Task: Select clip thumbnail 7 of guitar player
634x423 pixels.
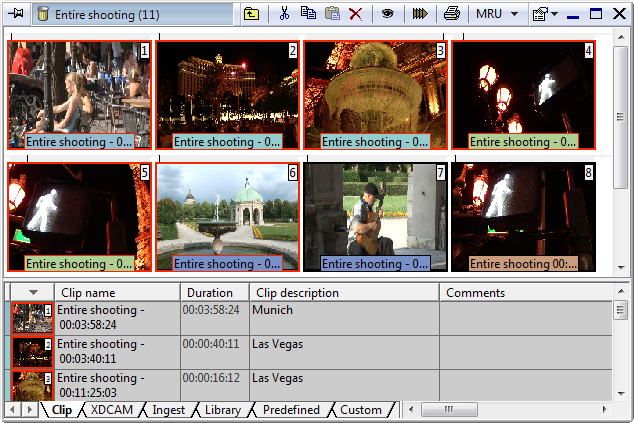Action: click(x=375, y=217)
